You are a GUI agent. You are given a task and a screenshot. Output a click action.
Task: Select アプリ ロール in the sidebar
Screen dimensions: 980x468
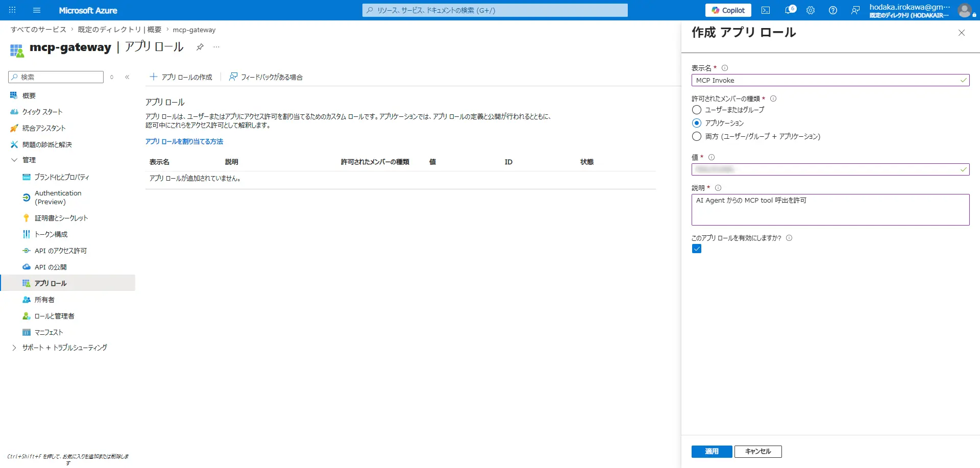click(x=67, y=283)
